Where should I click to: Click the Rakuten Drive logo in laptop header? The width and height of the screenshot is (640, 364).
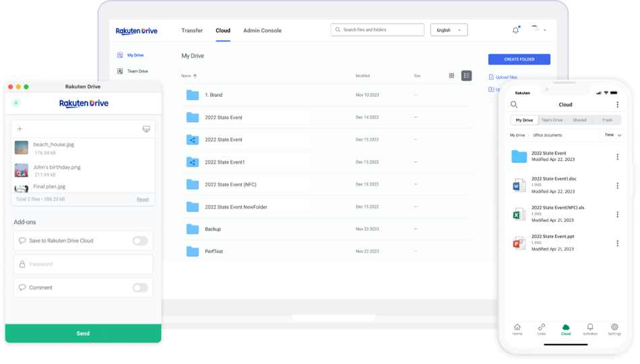point(136,31)
